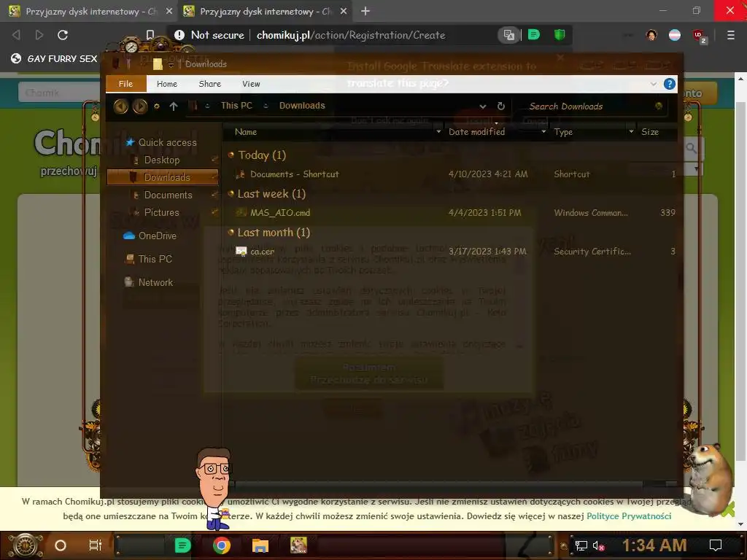Open File Explorer from the taskbar

pyautogui.click(x=260, y=545)
